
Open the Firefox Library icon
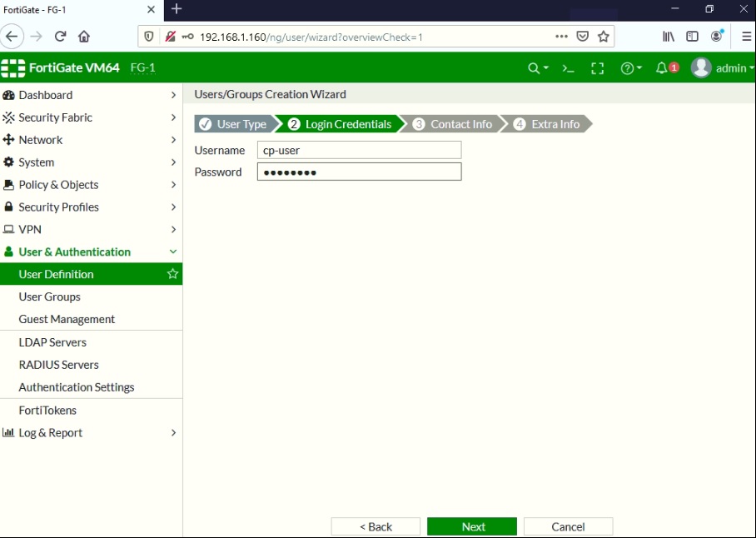click(667, 36)
